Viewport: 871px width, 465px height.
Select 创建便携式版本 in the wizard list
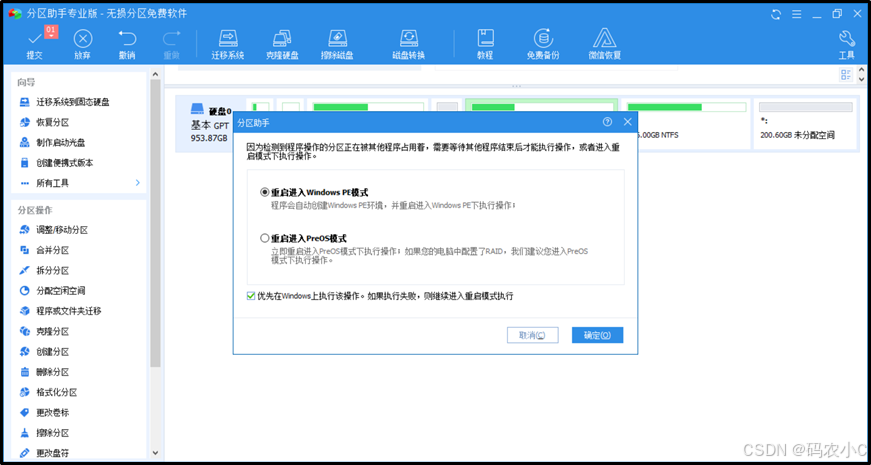[x=57, y=163]
